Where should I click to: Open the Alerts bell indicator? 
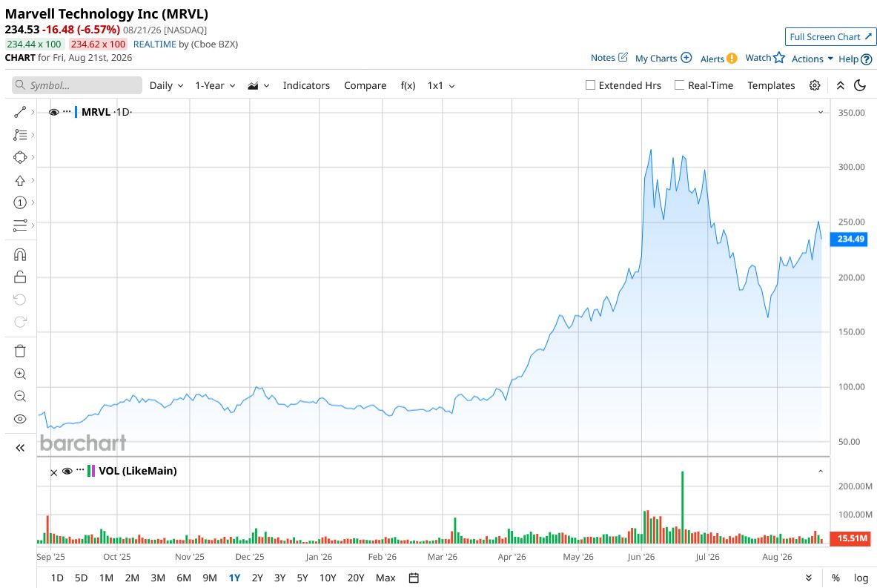pyautogui.click(x=732, y=58)
